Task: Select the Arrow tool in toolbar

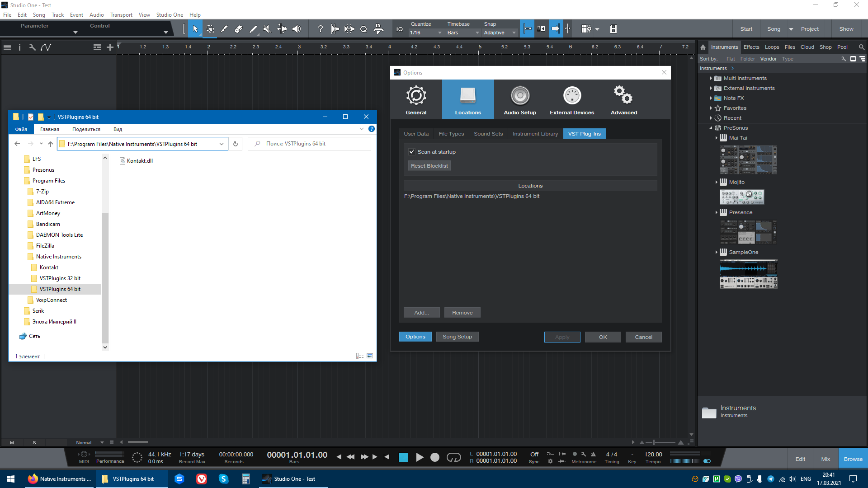Action: point(195,29)
